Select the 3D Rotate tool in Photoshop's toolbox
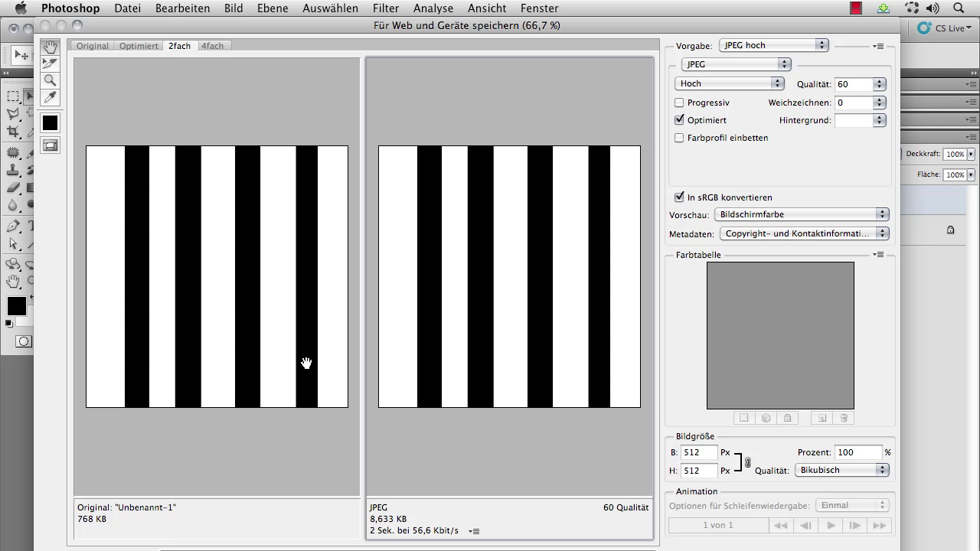Image resolution: width=980 pixels, height=551 pixels. pos(13,264)
